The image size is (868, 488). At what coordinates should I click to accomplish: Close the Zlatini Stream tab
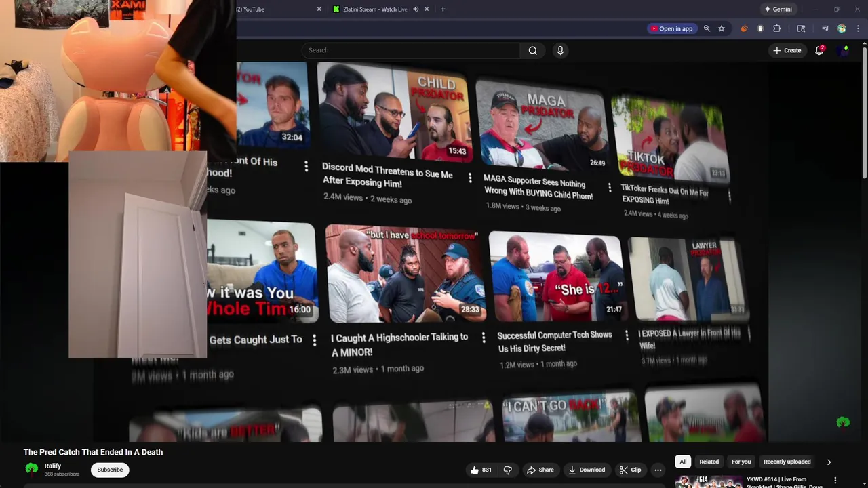click(427, 9)
